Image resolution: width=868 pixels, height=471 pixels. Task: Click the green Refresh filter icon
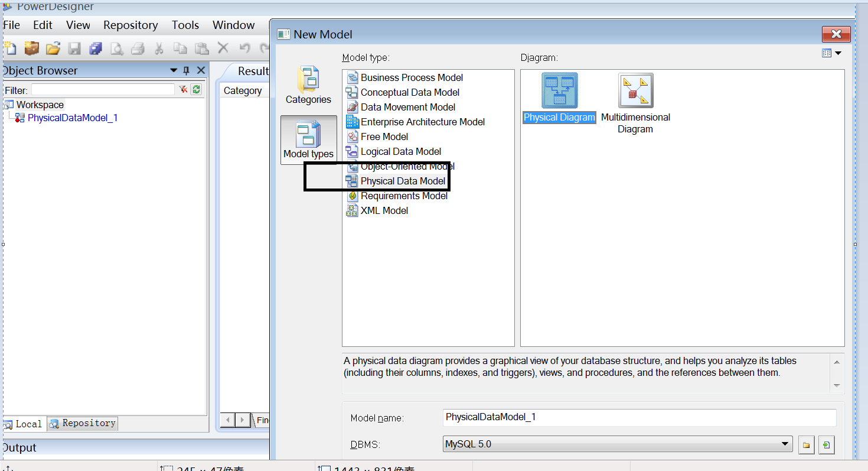click(x=197, y=89)
